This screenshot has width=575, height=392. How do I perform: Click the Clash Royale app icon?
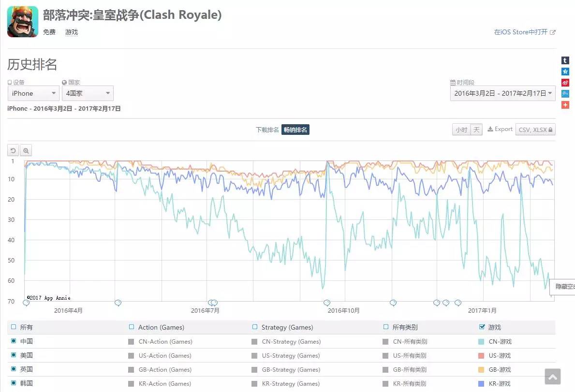tap(22, 22)
